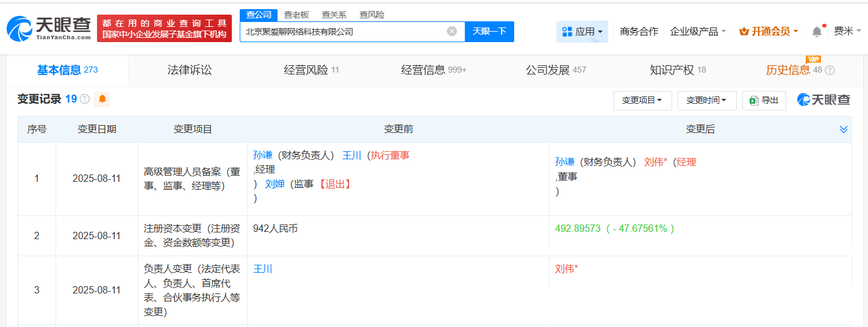Image resolution: width=868 pixels, height=327 pixels.
Task: Open the 变更时间 filter dropdown
Action: click(x=706, y=100)
